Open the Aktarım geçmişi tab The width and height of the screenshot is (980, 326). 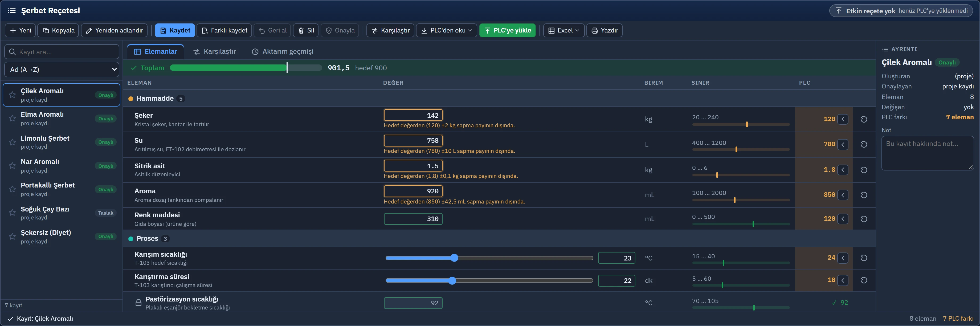[x=283, y=51]
